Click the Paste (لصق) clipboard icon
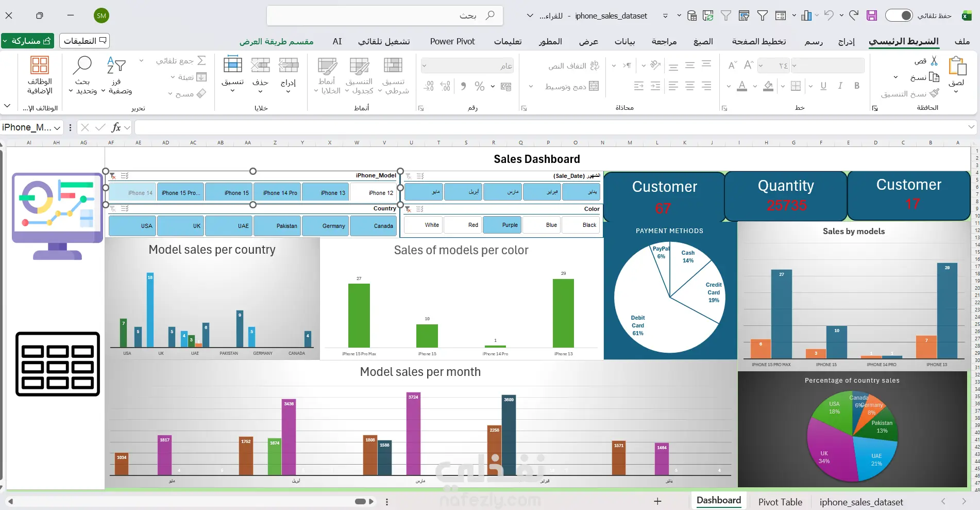Image resolution: width=980 pixels, height=510 pixels. point(957,67)
